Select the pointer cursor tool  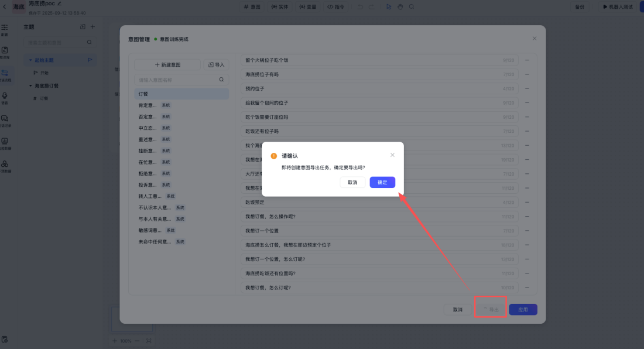388,6
